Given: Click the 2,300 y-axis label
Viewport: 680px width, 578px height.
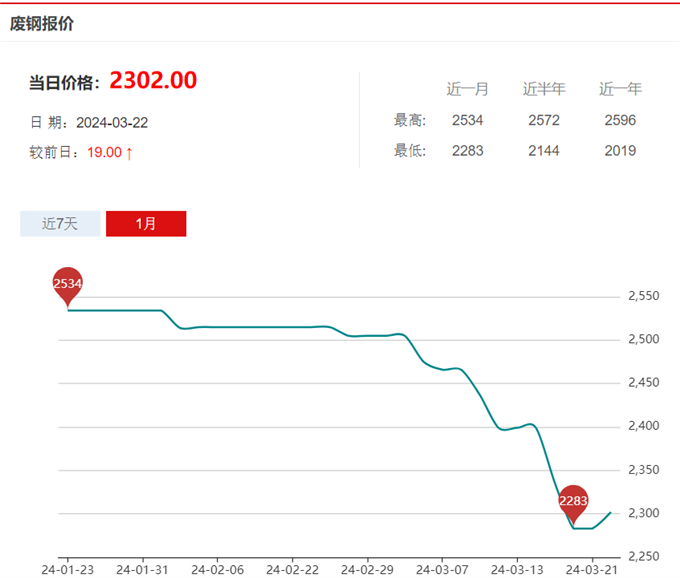Looking at the screenshot, I should pyautogui.click(x=644, y=513).
